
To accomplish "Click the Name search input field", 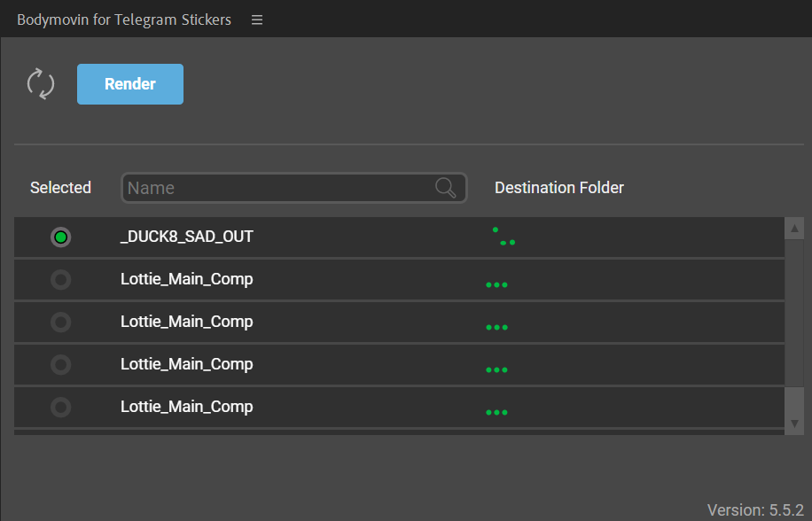I will coord(293,188).
